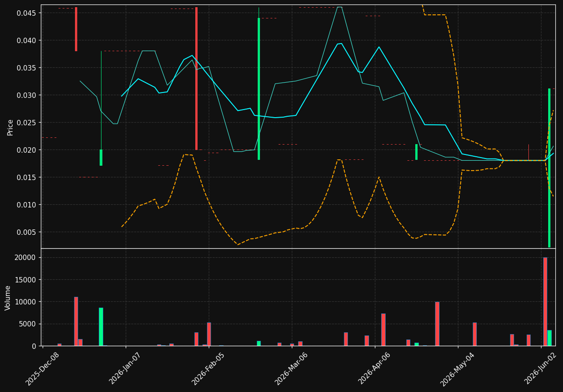Select the 2026-Feb-05 date label
Viewport: 563px width, 392px height.
click(208, 369)
